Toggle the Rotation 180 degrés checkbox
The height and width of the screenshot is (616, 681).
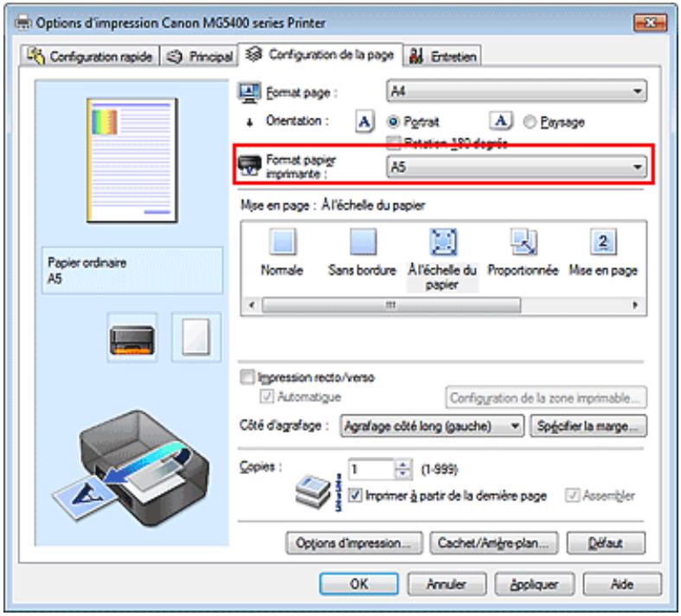(x=394, y=142)
